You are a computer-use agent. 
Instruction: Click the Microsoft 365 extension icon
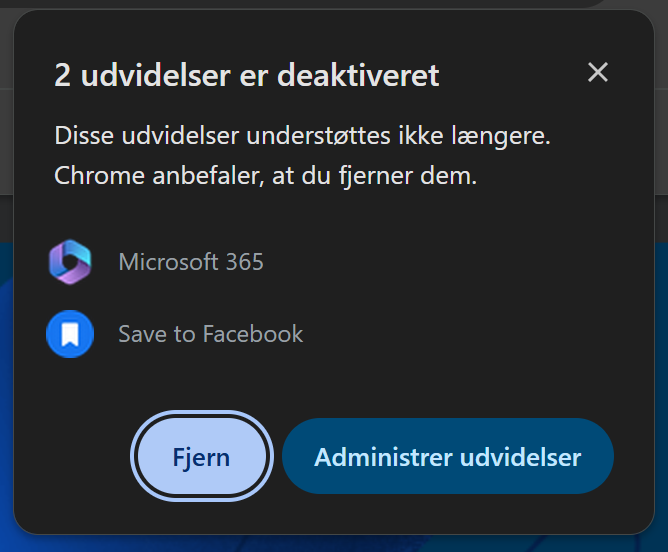pyautogui.click(x=70, y=262)
